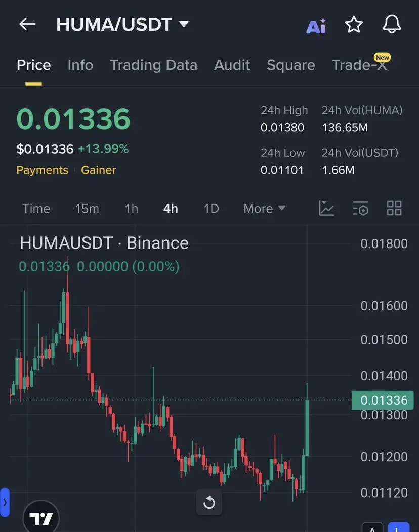Switch to the Audit tab
Screen dimensions: 419x532
click(232, 65)
